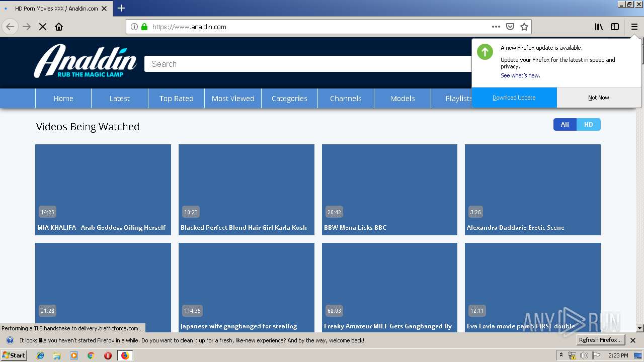Toggle the sidebars icon

click(615, 27)
